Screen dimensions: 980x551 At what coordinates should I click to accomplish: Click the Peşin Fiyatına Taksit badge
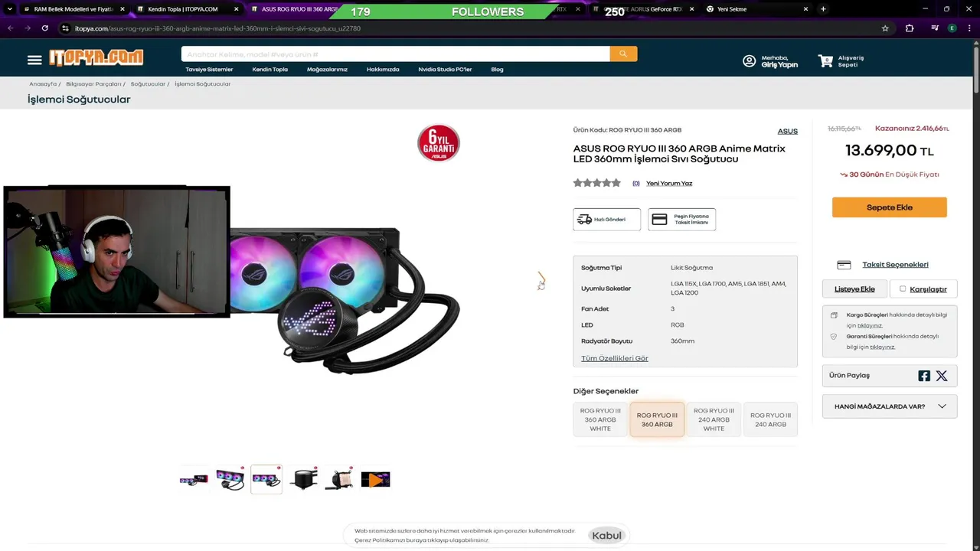tap(681, 220)
